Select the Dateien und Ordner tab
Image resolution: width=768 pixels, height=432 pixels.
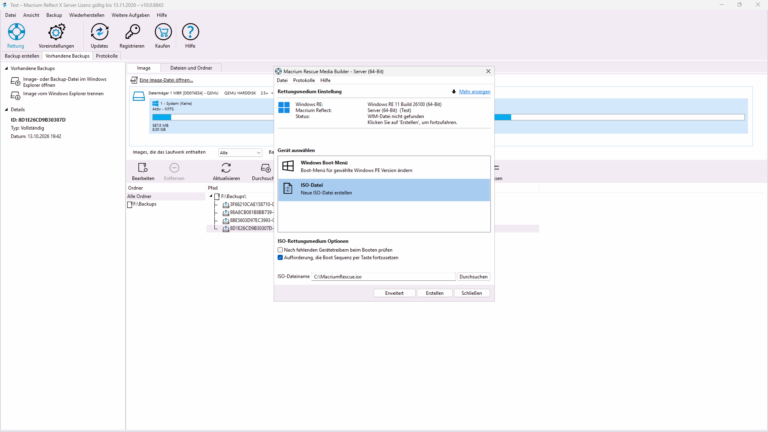(x=191, y=68)
